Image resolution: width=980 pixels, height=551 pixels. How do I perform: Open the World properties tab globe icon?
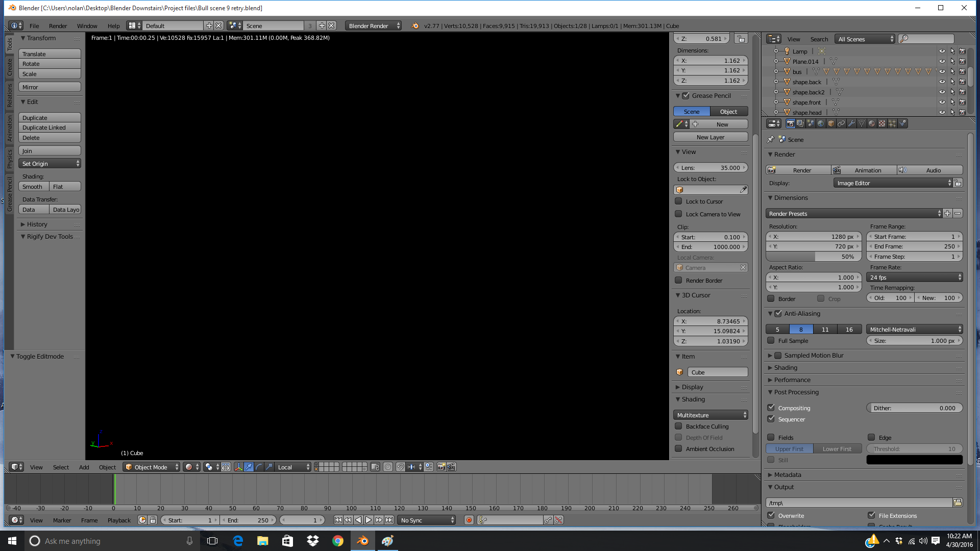[821, 123]
